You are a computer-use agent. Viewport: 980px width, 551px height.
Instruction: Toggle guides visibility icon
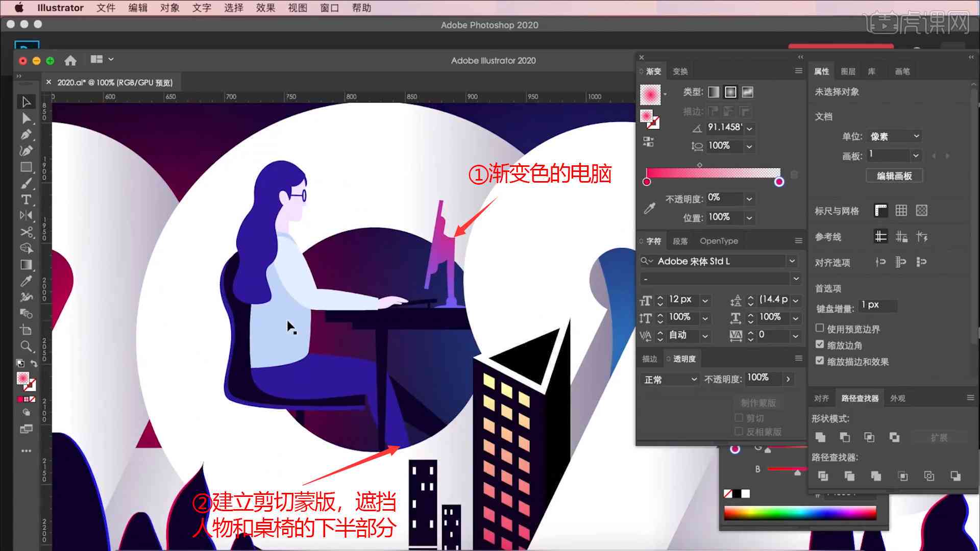(x=880, y=236)
